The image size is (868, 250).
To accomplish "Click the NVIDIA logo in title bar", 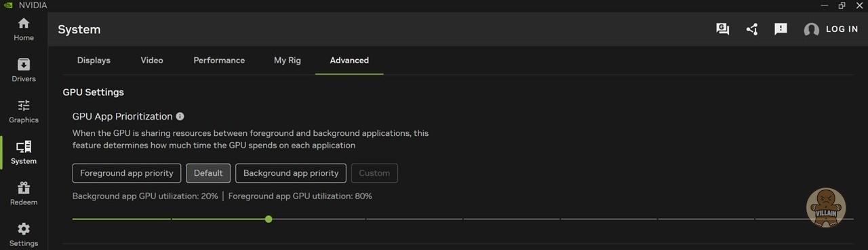I will [7, 5].
